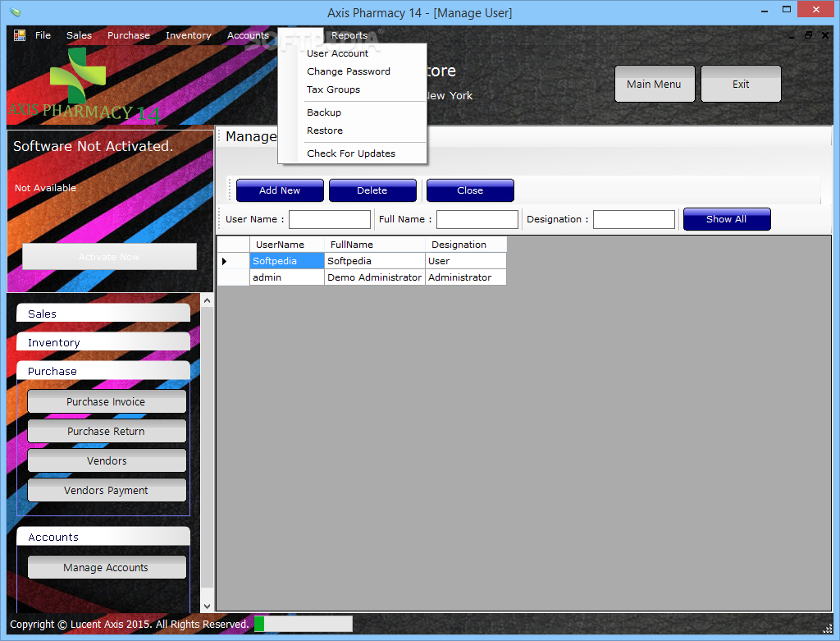The image size is (840, 641).
Task: Click the Administrator designation cell
Action: coord(466,277)
